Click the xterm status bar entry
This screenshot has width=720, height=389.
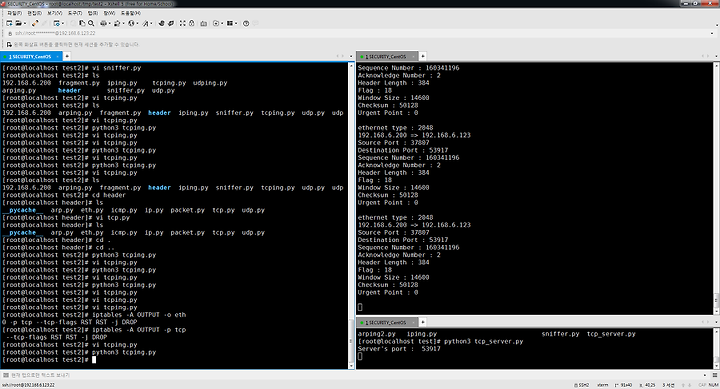(603, 385)
